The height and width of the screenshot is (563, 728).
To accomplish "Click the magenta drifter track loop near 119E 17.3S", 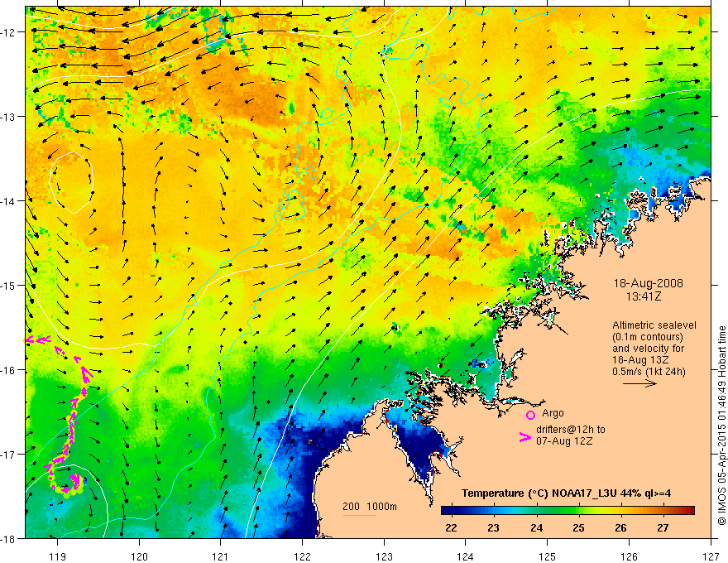I will coord(66,481).
